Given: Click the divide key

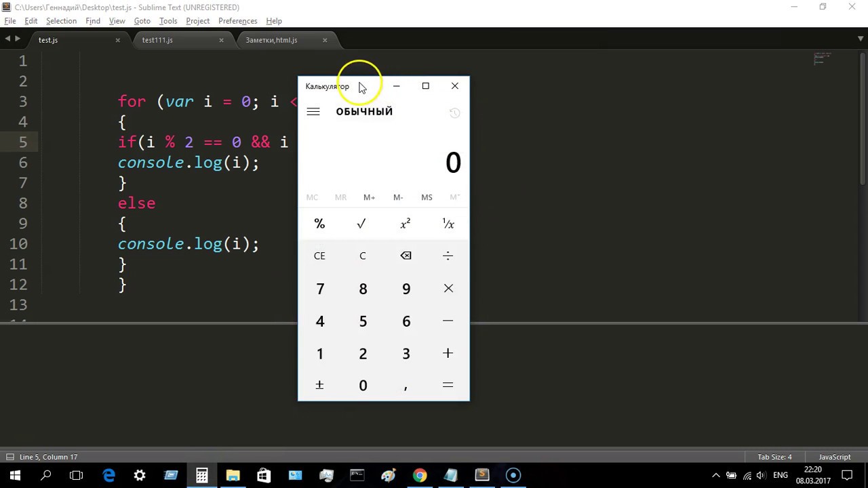Looking at the screenshot, I should (x=448, y=256).
